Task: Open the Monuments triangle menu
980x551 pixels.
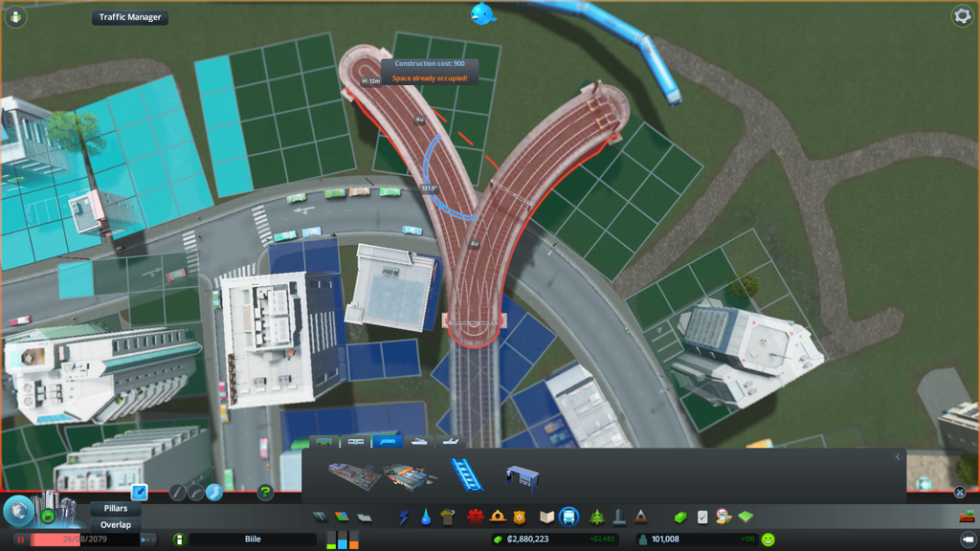Action: 640,517
